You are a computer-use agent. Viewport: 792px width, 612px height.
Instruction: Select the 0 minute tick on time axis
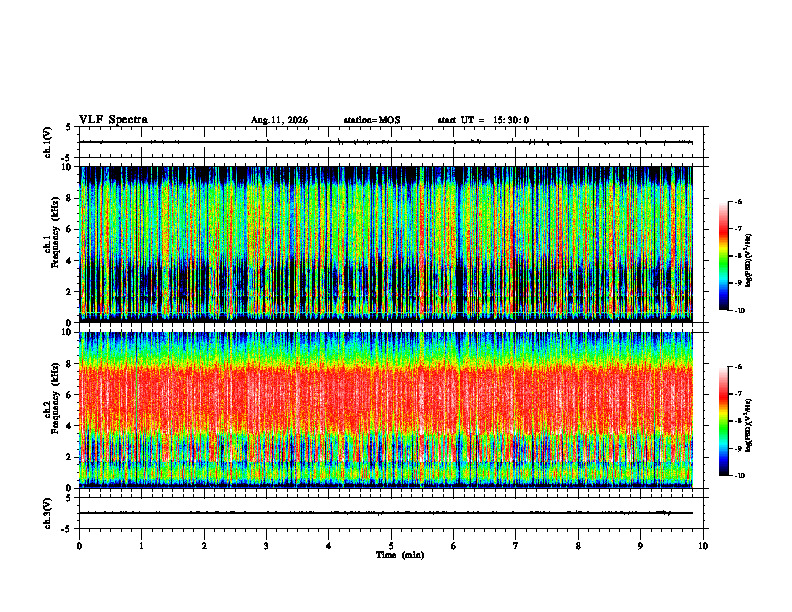click(x=79, y=546)
